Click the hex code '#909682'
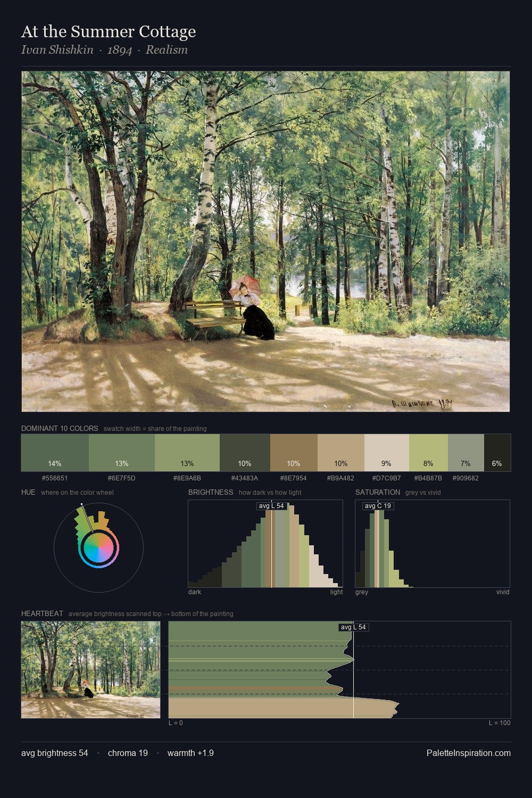The width and height of the screenshot is (532, 798). 466,478
